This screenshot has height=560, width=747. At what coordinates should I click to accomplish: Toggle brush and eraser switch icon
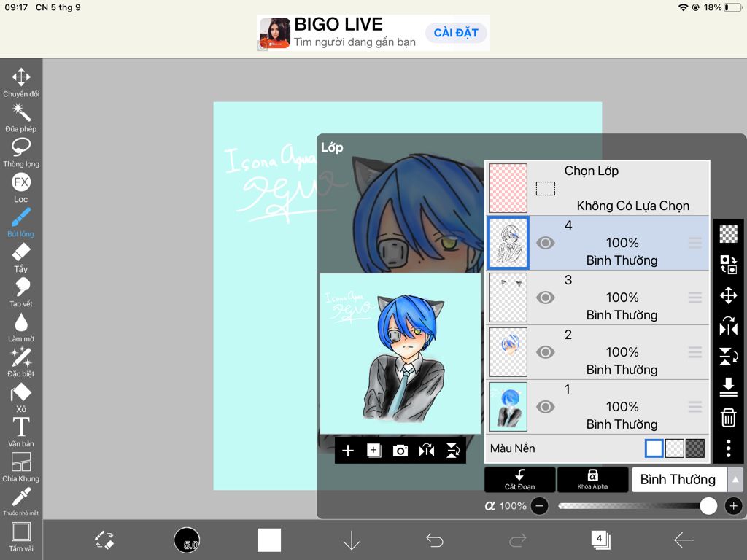click(104, 540)
